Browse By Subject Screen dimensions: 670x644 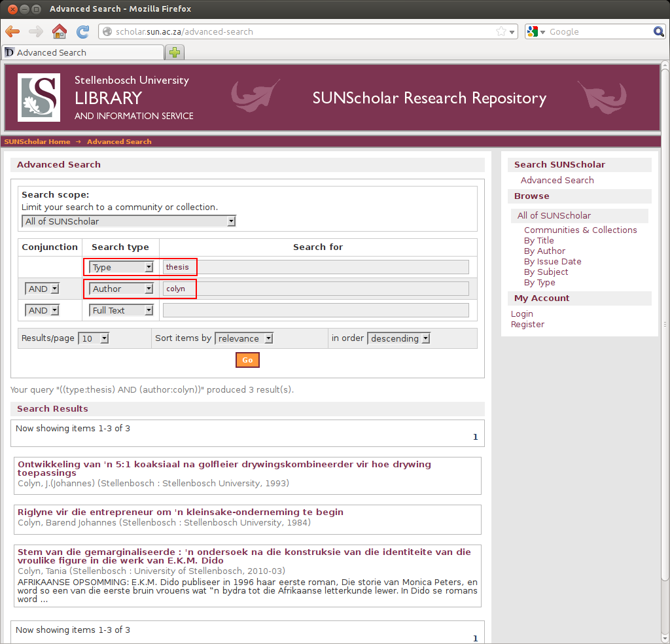click(x=546, y=272)
